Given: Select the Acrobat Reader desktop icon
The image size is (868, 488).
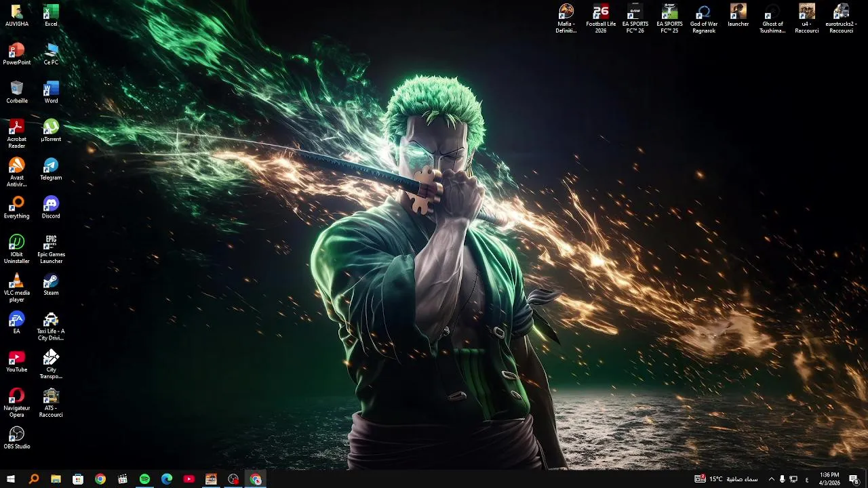Looking at the screenshot, I should tap(16, 134).
